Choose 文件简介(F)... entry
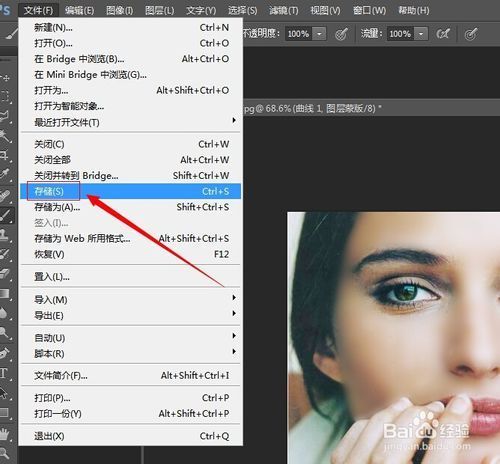This screenshot has width=500, height=464. pos(131,376)
